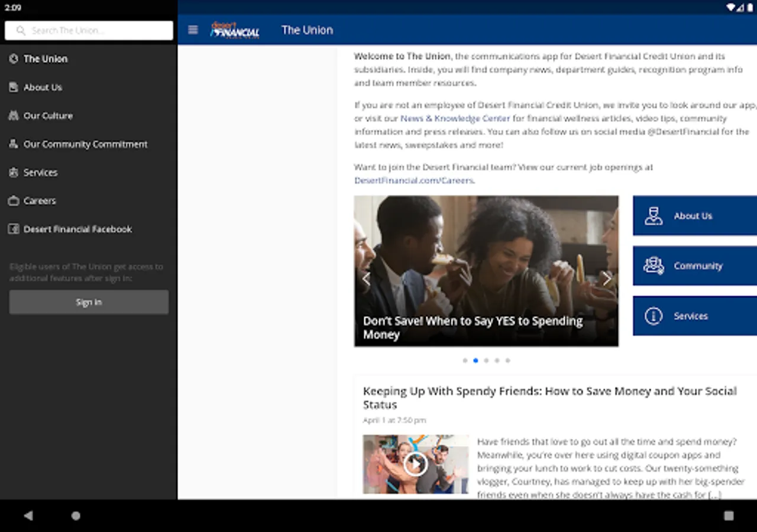Open the Services tile
This screenshot has height=532, width=757.
click(x=695, y=316)
